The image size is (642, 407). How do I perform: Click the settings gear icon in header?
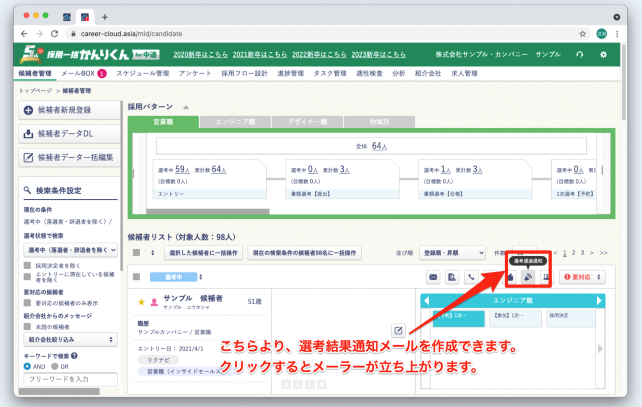[603, 54]
